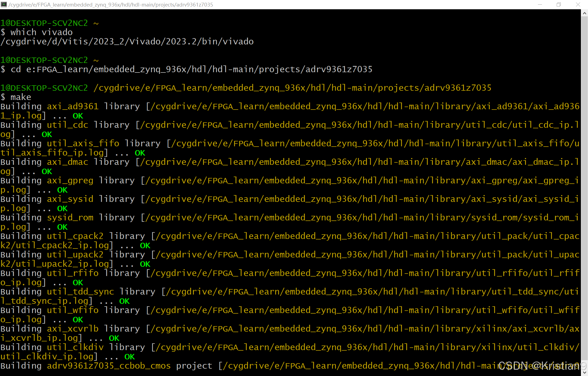Click the scrollbar down arrow
This screenshot has height=376, width=588.
tap(584, 372)
